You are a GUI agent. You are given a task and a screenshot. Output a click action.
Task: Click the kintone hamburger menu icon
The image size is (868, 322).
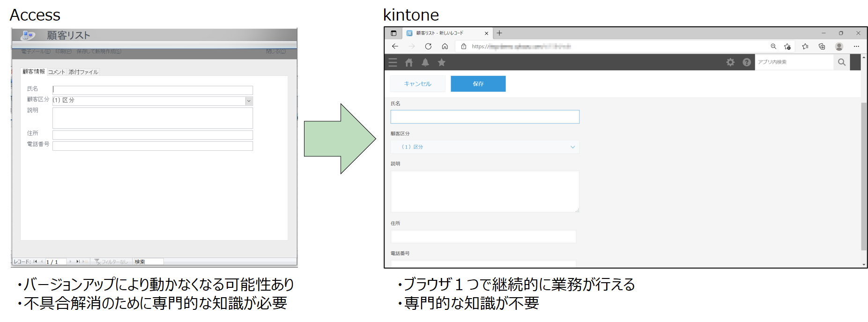[393, 62]
